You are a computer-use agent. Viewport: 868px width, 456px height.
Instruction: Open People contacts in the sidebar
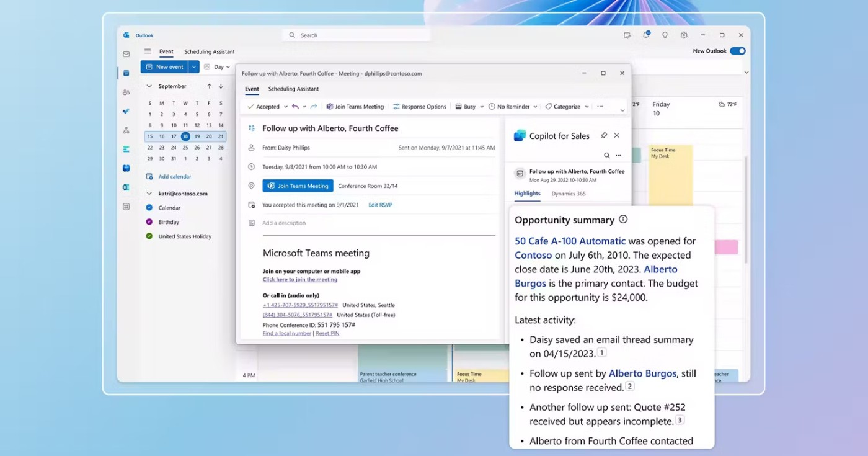point(126,92)
